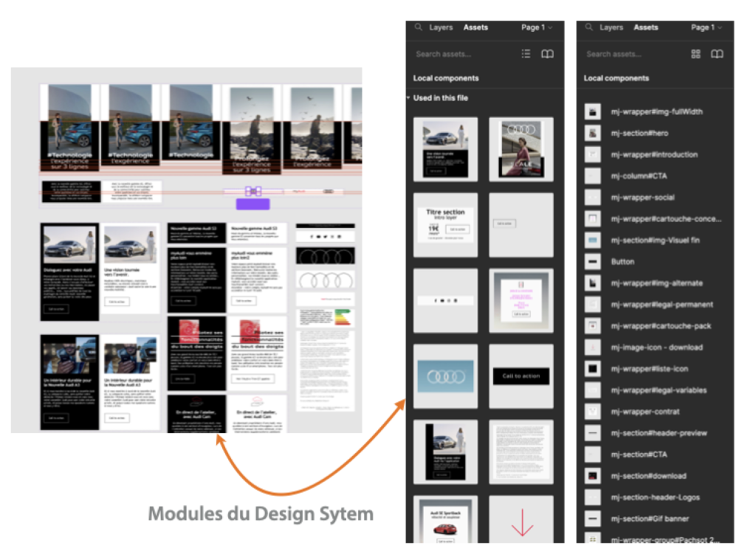Click the mj-section#hero component icon

point(592,134)
